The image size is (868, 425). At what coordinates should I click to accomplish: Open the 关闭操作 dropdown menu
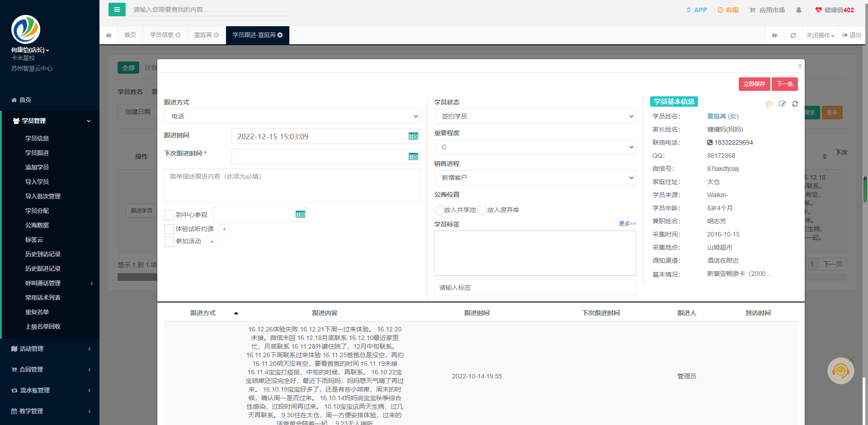820,35
